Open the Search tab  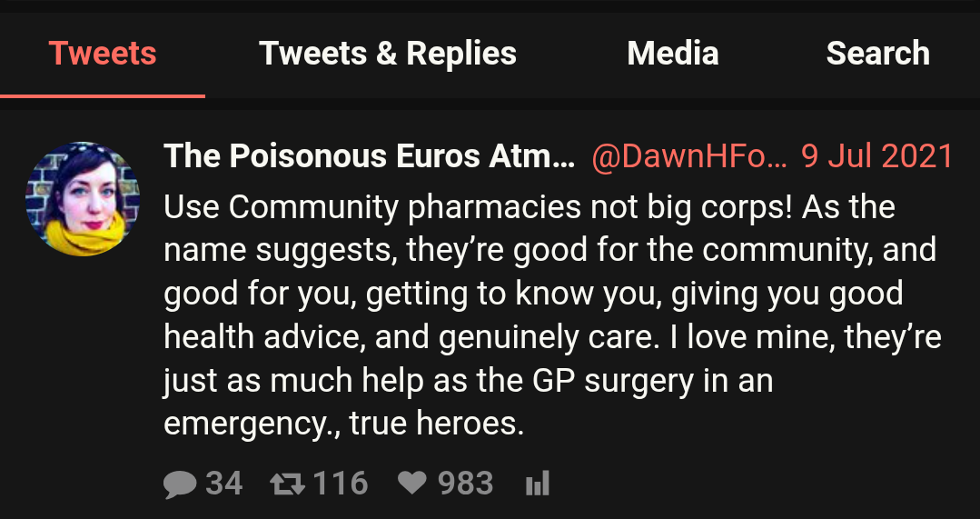(878, 53)
